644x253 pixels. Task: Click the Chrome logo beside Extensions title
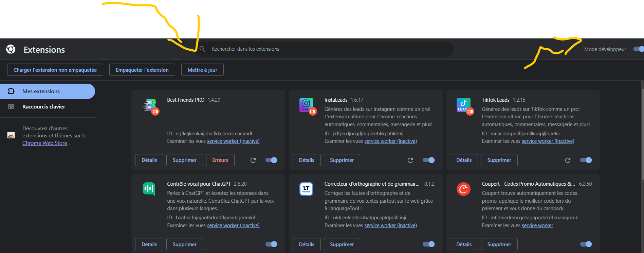[x=11, y=50]
